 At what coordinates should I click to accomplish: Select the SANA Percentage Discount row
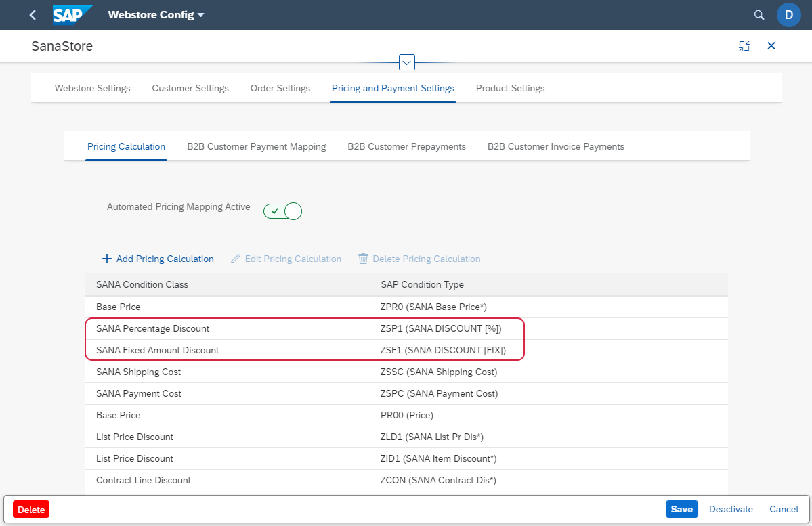point(406,329)
